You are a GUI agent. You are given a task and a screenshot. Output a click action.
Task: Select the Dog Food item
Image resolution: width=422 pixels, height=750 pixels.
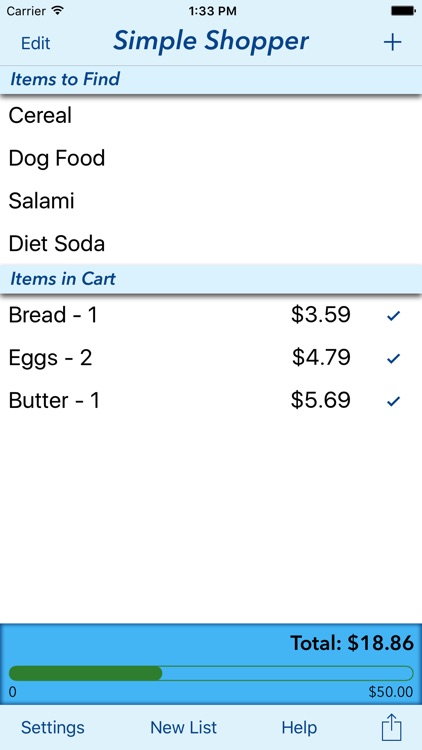(x=211, y=158)
